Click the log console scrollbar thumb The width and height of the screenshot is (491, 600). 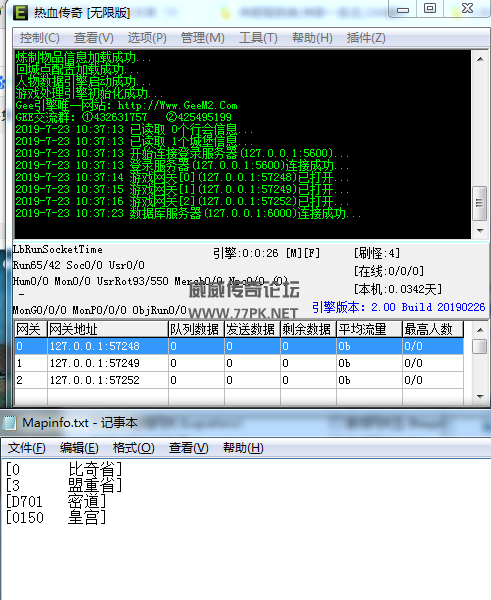click(x=480, y=203)
